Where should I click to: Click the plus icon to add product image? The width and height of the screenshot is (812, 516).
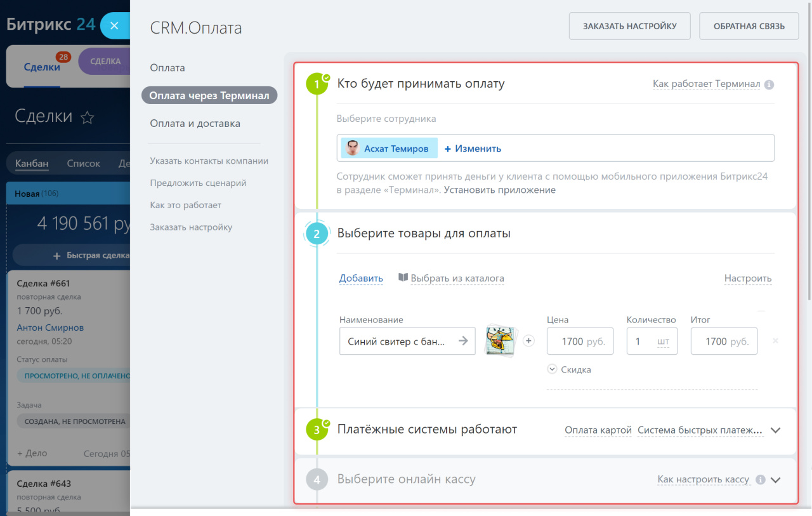coord(528,341)
